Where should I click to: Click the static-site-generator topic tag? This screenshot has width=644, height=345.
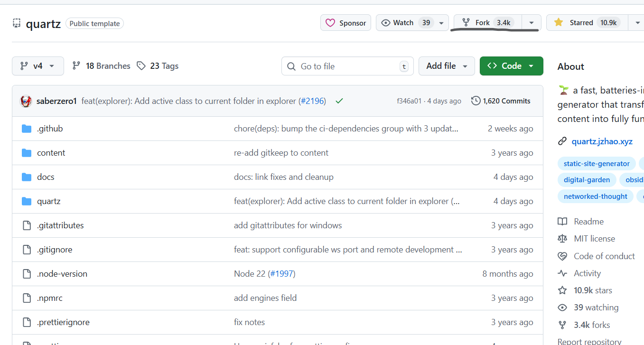[x=596, y=164]
